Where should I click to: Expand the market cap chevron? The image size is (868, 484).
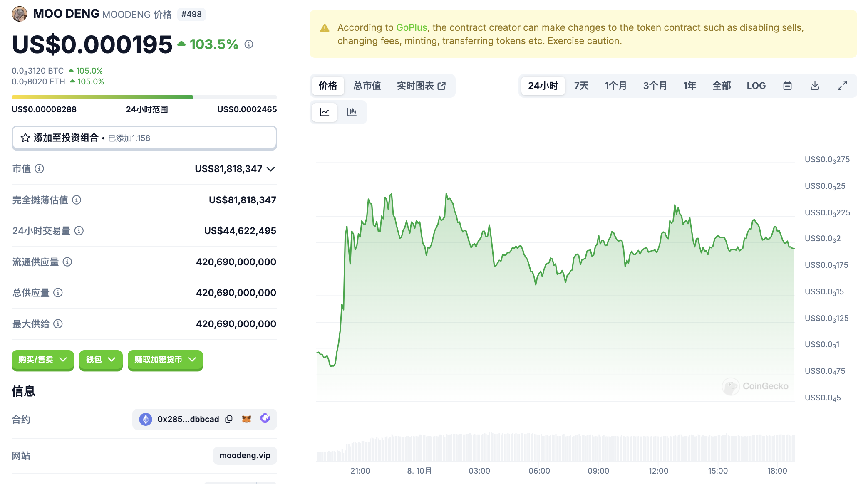(x=271, y=169)
